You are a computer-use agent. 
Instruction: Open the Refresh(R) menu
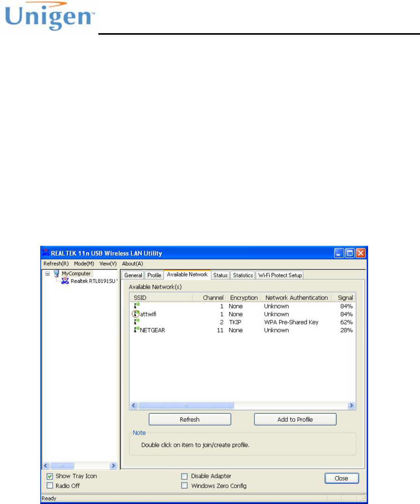pyautogui.click(x=56, y=264)
